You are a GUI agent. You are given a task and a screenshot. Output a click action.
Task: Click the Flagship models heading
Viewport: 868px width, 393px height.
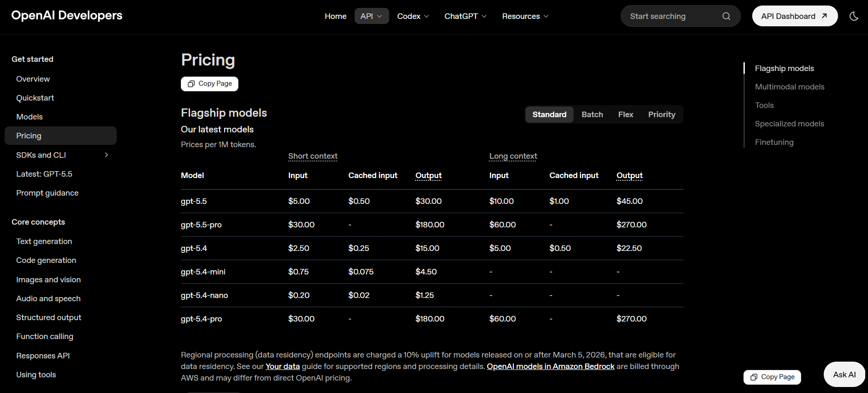[x=224, y=113]
